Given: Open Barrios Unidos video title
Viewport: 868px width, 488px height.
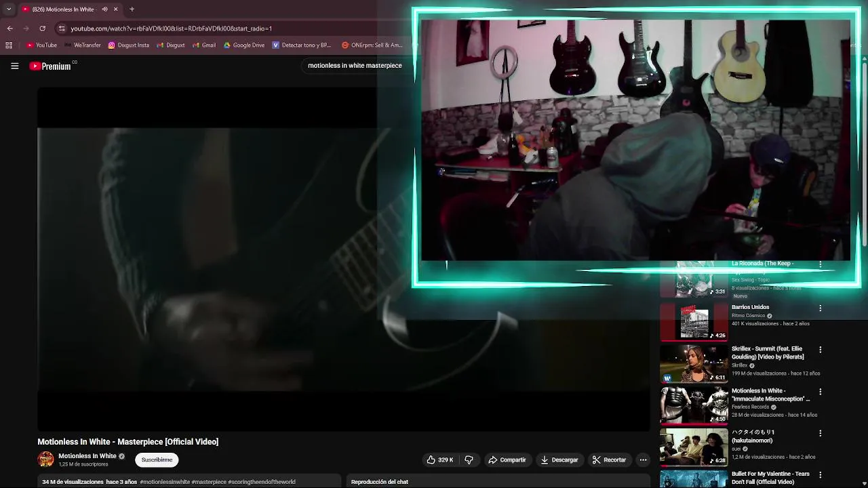Looking at the screenshot, I should pos(750,307).
